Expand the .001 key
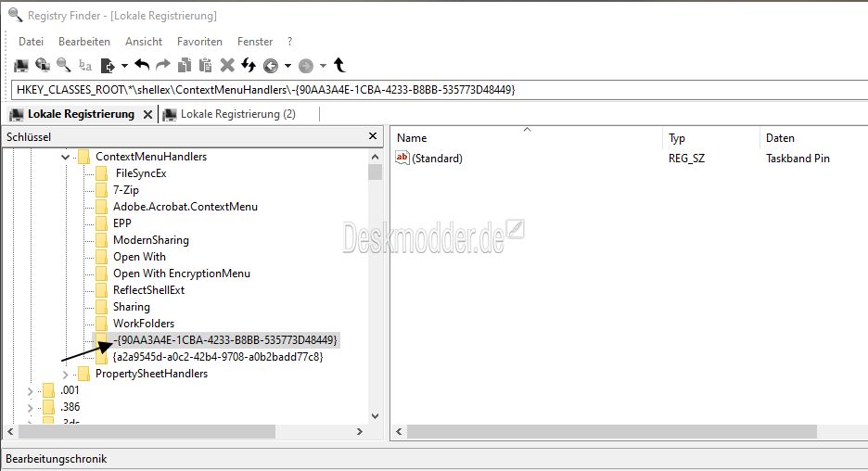Viewport: 868px width, 471px height. (x=30, y=390)
